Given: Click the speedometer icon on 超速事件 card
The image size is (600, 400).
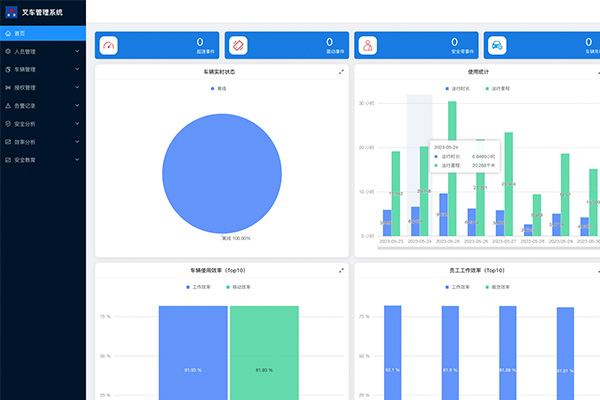Looking at the screenshot, I should tap(109, 46).
